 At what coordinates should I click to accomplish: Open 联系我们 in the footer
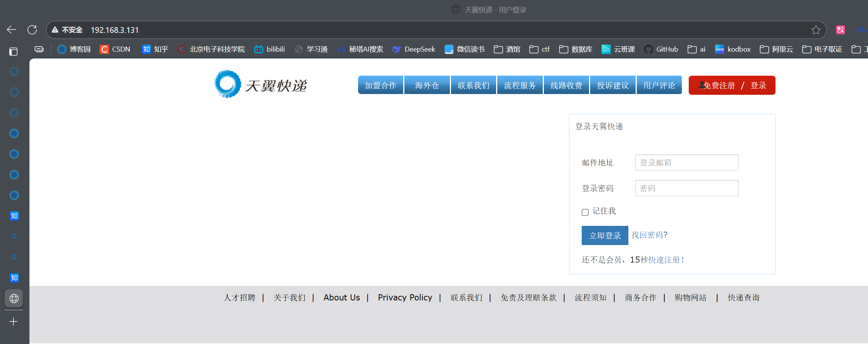(467, 298)
